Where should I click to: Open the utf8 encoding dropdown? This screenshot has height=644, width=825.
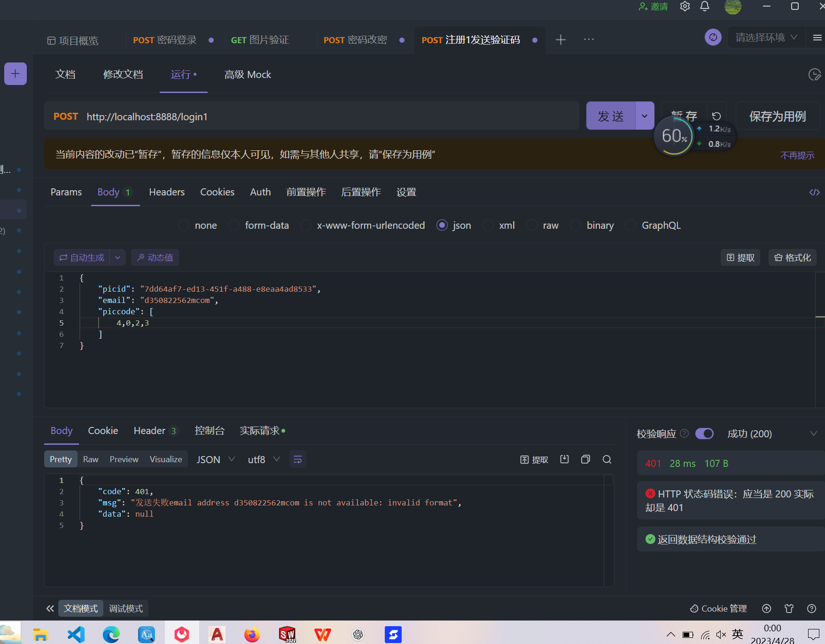click(264, 459)
